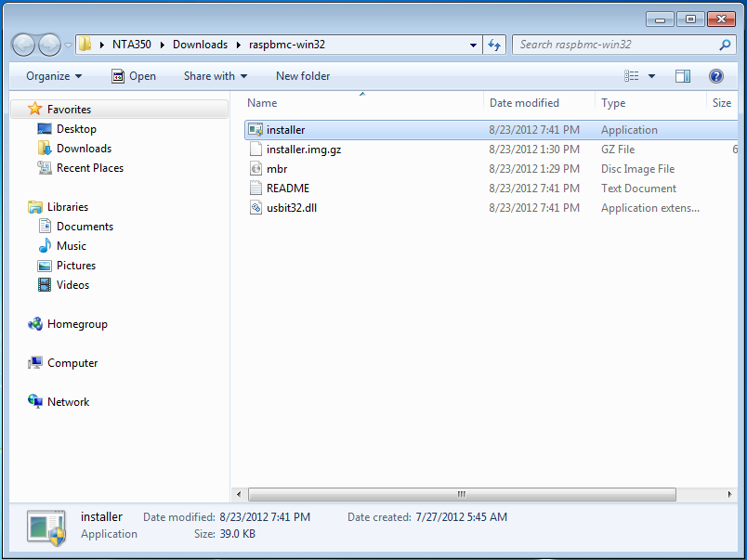Click New folder in the toolbar
The image size is (747, 560).
pyautogui.click(x=303, y=76)
